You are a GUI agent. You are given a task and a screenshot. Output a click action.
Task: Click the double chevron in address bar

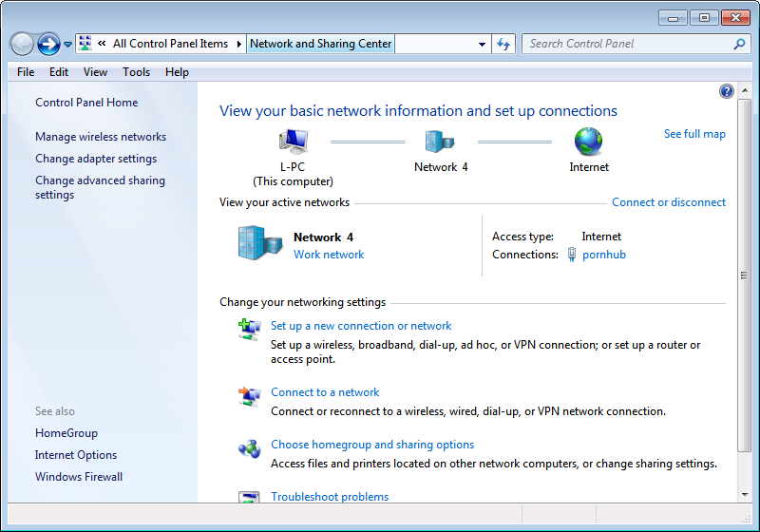click(x=102, y=44)
